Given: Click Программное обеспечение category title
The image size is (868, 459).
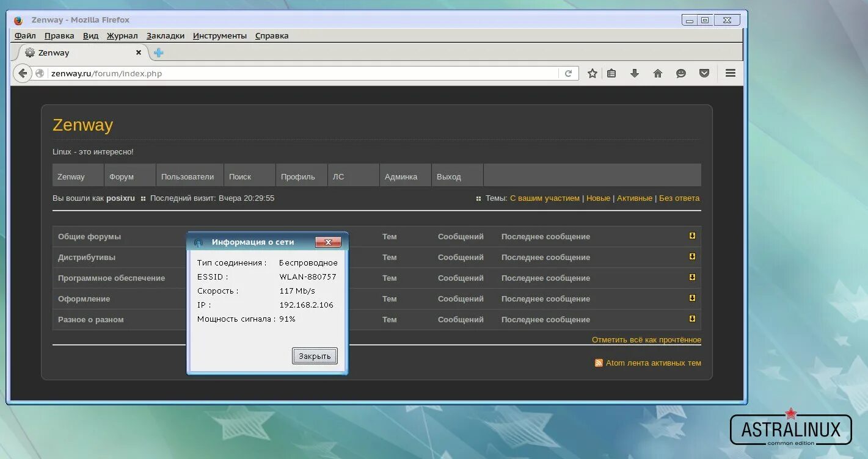Looking at the screenshot, I should point(112,278).
